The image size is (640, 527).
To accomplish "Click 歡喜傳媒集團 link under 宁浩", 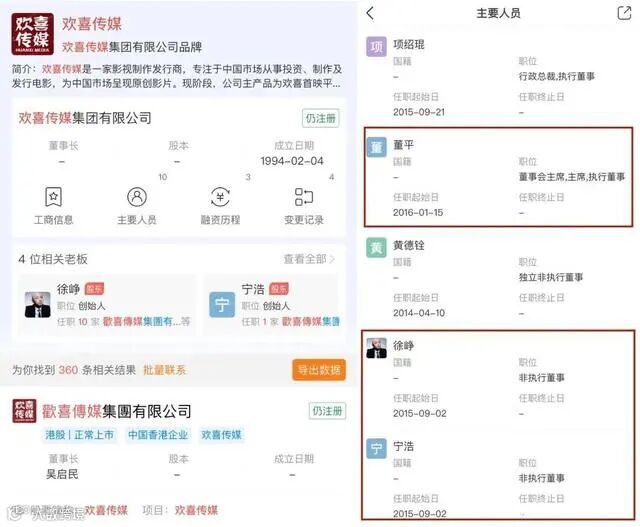I will [x=311, y=322].
